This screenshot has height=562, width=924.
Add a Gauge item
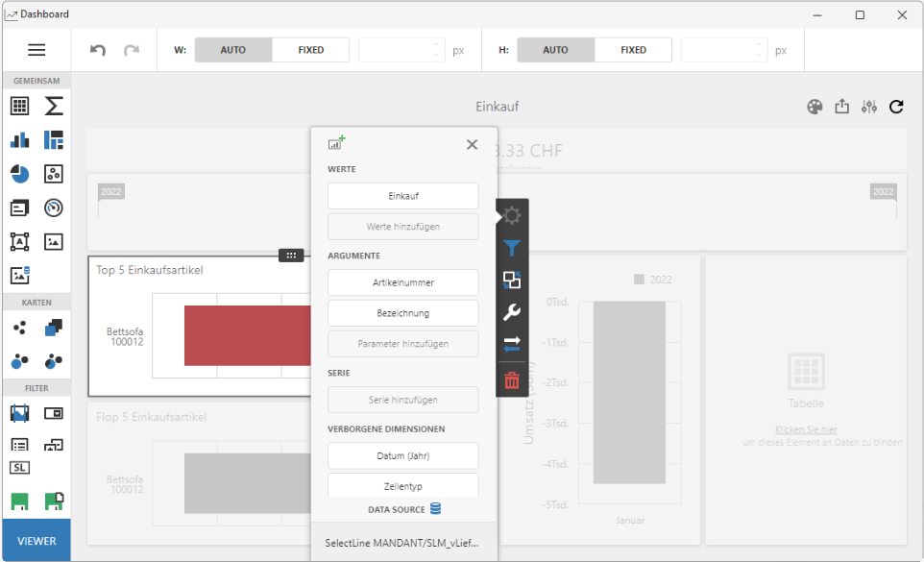(x=54, y=208)
